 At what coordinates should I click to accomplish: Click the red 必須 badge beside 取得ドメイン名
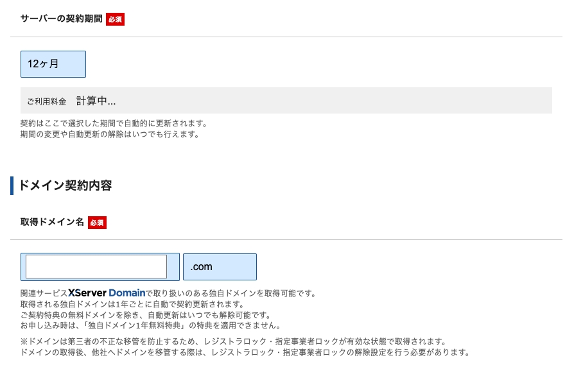(97, 223)
